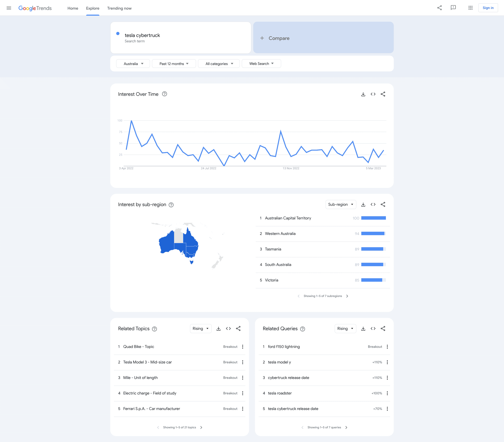Screen dimensions: 504x442
Task: Download Interest Over Time CSV
Action: 363,94
